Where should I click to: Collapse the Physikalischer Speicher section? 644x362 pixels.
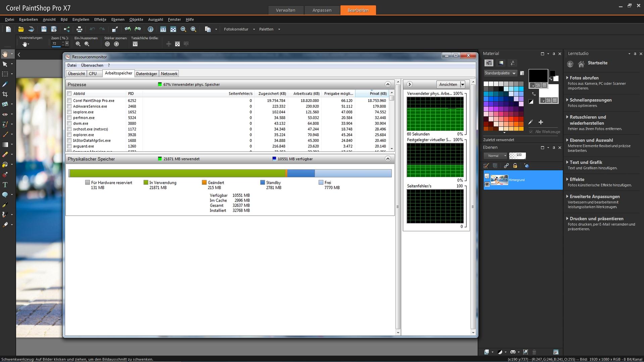pos(388,159)
